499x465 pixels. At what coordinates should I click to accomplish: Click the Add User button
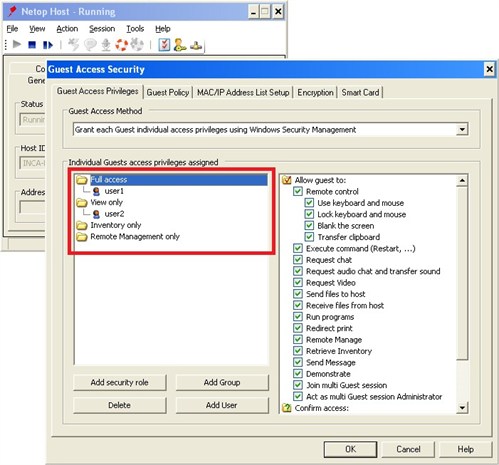click(x=222, y=405)
